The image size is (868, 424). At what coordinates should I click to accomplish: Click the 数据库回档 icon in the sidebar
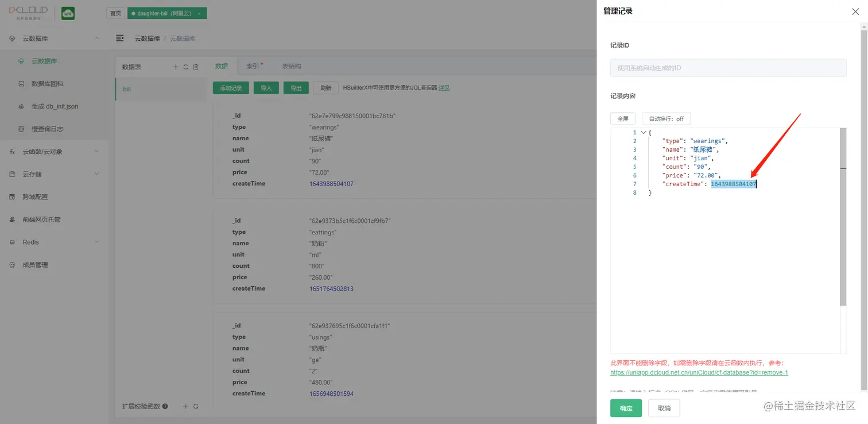tap(21, 84)
